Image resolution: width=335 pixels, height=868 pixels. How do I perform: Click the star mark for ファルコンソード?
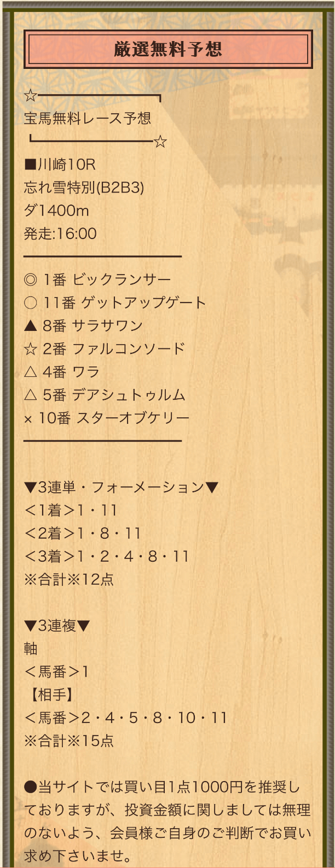click(x=31, y=348)
